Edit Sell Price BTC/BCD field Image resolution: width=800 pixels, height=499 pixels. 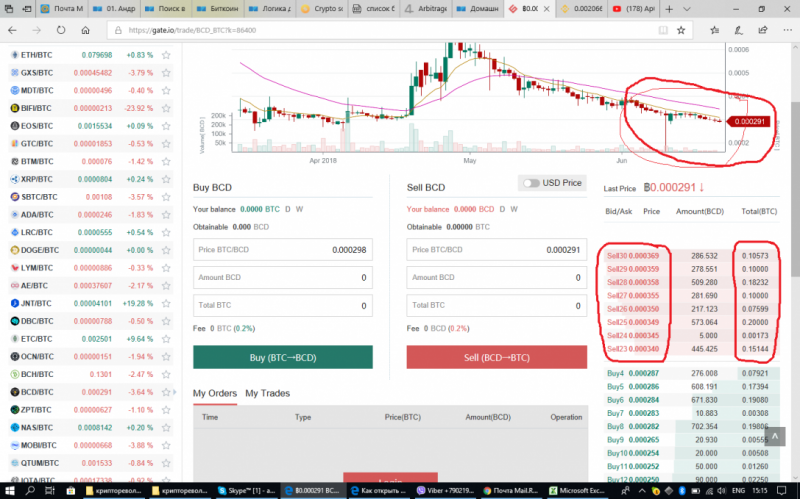tap(496, 250)
